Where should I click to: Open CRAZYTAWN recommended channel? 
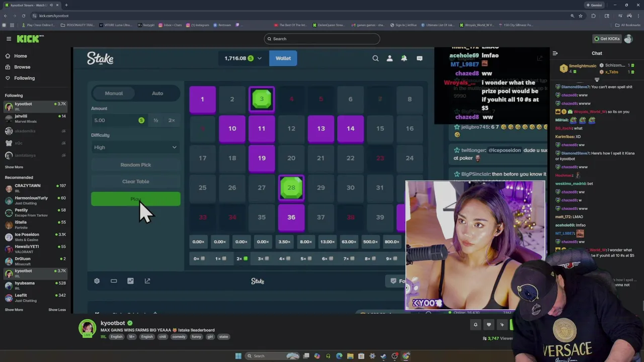(x=35, y=188)
